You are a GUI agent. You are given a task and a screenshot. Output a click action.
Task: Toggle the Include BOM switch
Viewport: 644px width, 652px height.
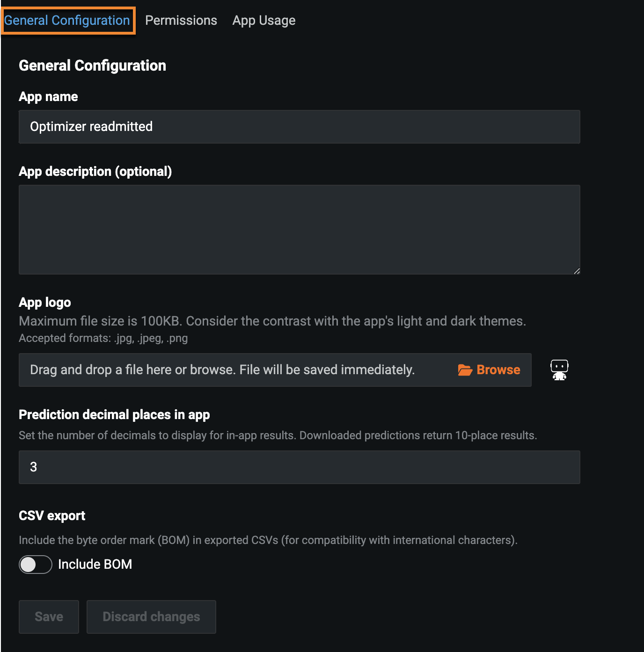point(35,565)
